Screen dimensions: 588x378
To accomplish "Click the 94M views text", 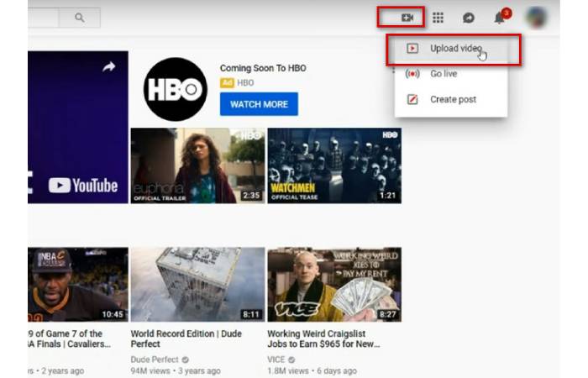I will point(150,371).
